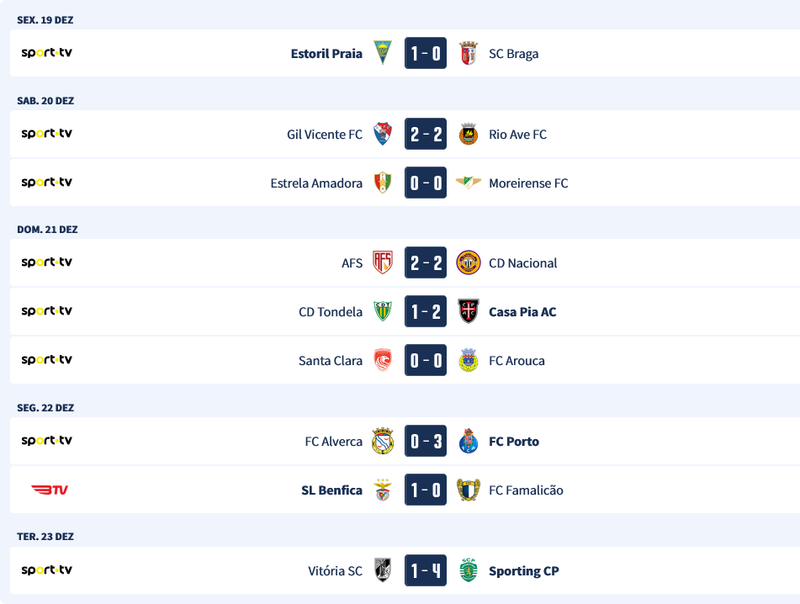800x604 pixels.
Task: Click the Casa Pia AC crest
Action: point(467,312)
